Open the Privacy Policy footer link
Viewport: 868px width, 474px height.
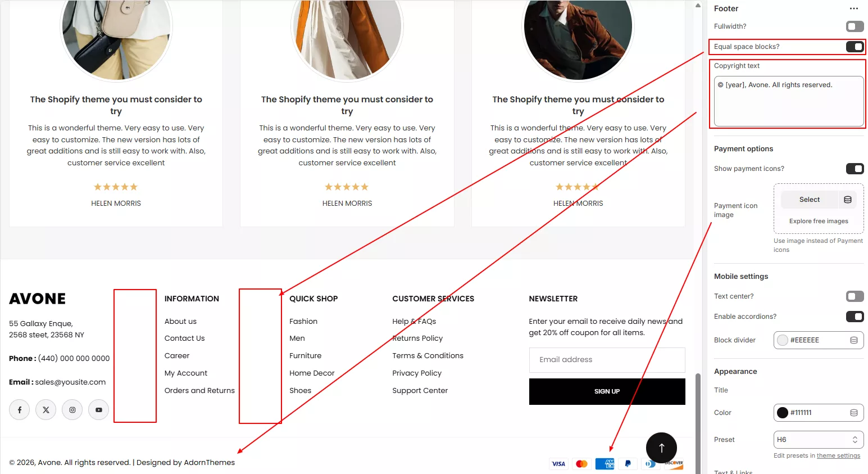tap(417, 373)
